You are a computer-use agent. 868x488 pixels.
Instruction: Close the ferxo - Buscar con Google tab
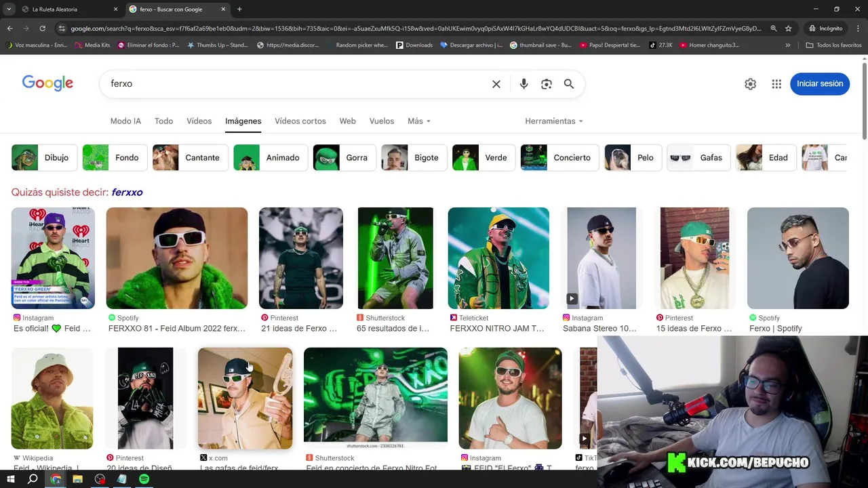[223, 9]
